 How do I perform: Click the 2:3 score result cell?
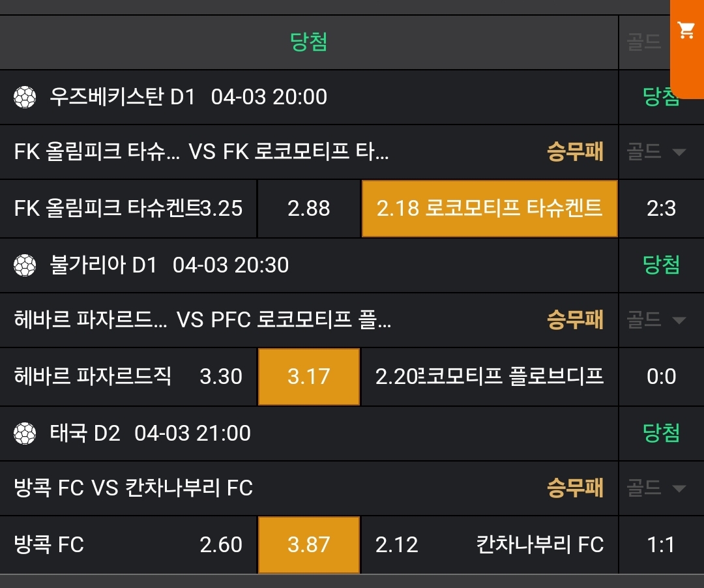coord(661,209)
